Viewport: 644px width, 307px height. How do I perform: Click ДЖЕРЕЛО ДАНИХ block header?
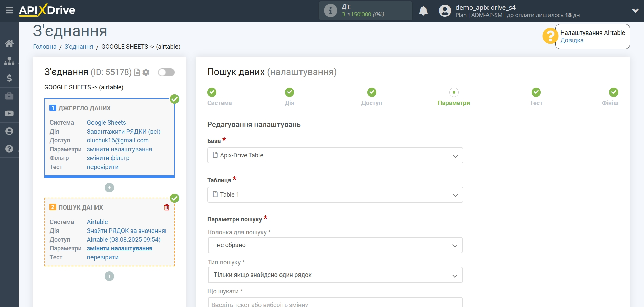tap(84, 108)
